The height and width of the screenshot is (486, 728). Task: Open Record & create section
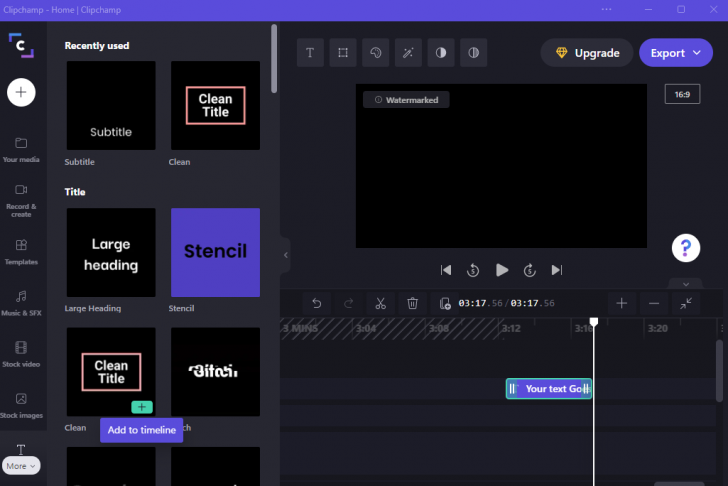click(x=21, y=201)
